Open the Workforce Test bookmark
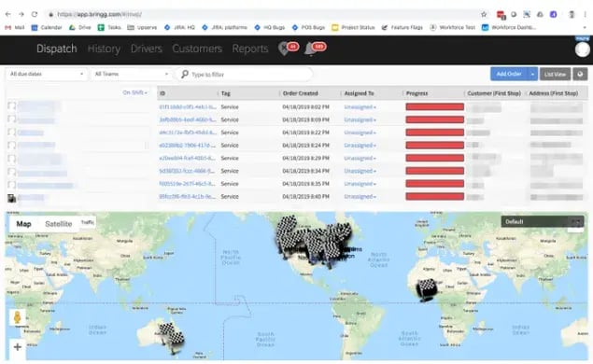This screenshot has width=593, height=364. [452, 28]
